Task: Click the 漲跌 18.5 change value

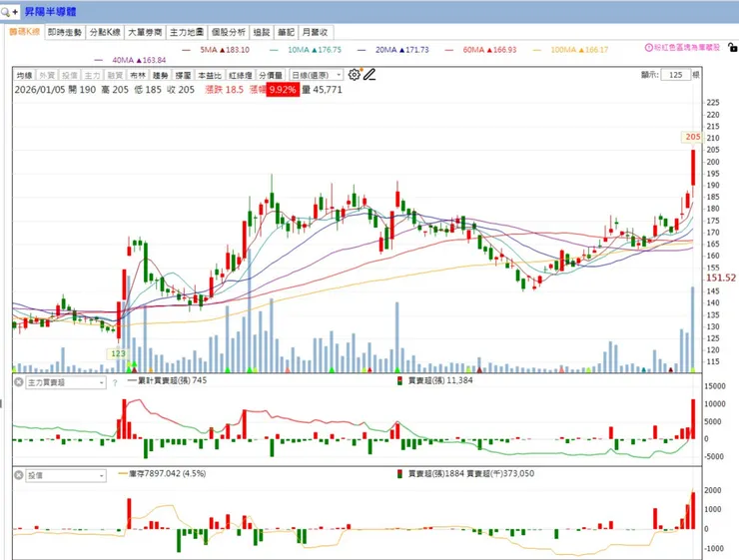Action: pyautogui.click(x=224, y=90)
